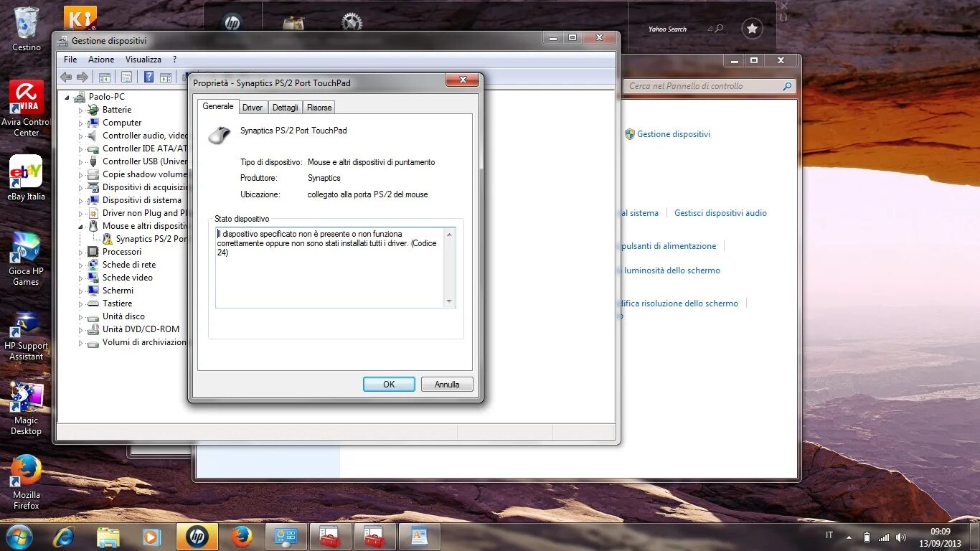Open the File menu in Gestione dispositivi

click(x=70, y=60)
